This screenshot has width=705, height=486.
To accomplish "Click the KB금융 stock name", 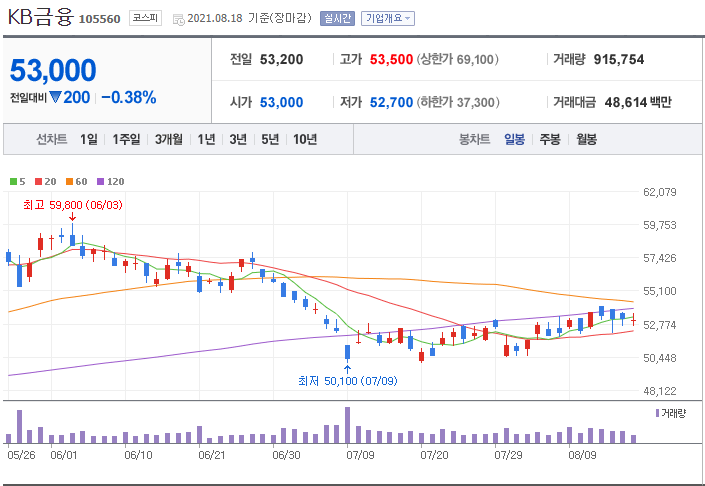I will click(x=40, y=18).
